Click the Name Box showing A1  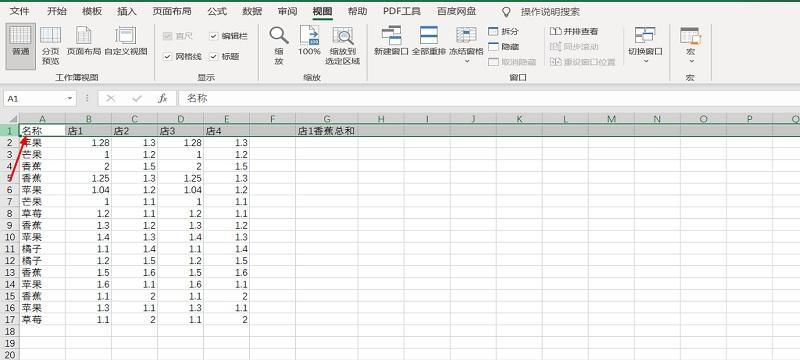34,98
